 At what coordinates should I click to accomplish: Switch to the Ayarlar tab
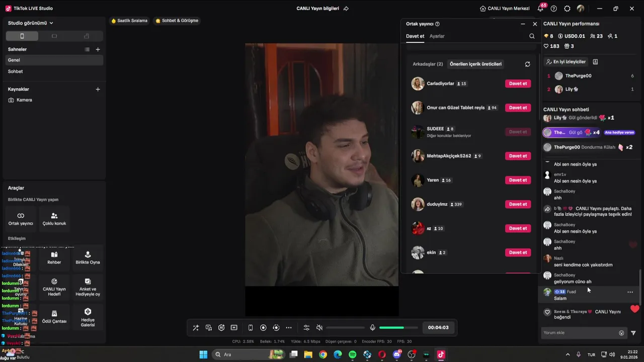click(x=437, y=36)
